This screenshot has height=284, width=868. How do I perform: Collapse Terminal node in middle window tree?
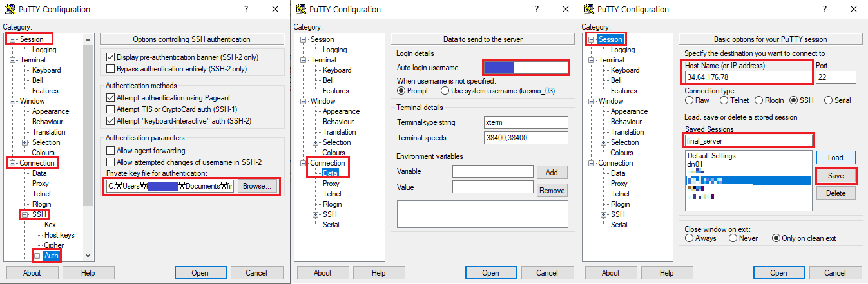(304, 60)
